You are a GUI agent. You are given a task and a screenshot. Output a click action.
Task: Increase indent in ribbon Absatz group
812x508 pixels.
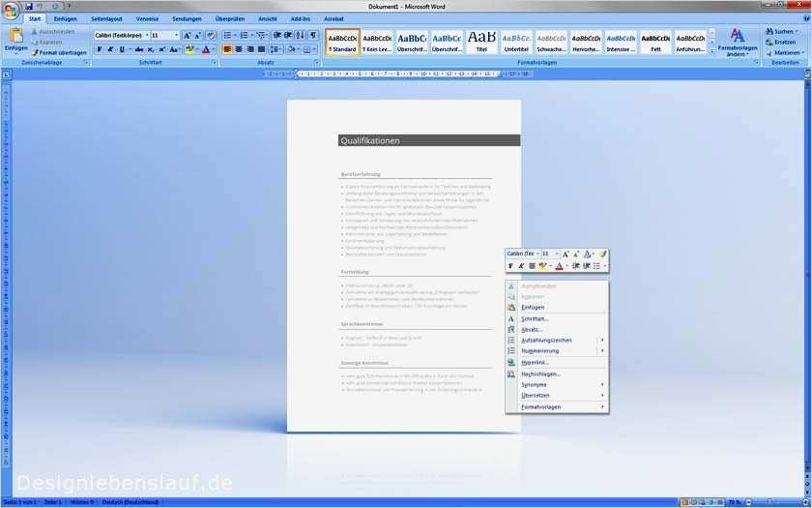[288, 35]
